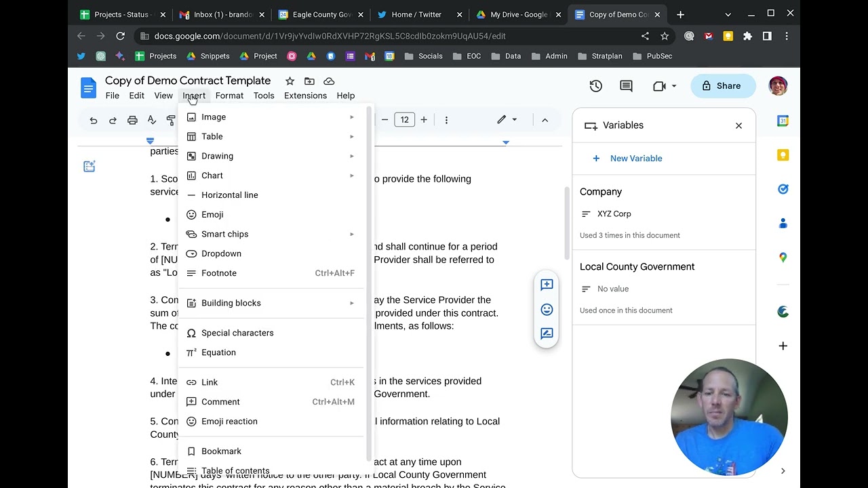
Task: Open Google Tasks in the side panel
Action: coord(783,189)
